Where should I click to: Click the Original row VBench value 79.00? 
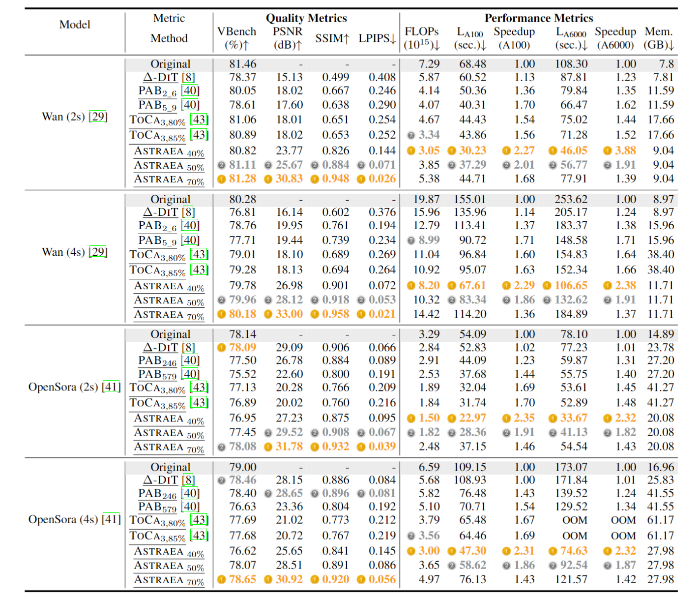point(243,467)
